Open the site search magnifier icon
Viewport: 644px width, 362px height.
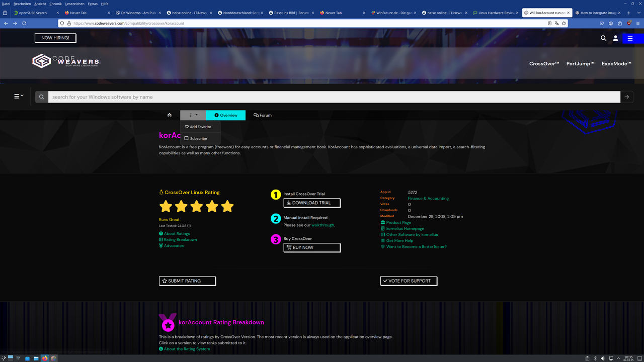tap(603, 38)
